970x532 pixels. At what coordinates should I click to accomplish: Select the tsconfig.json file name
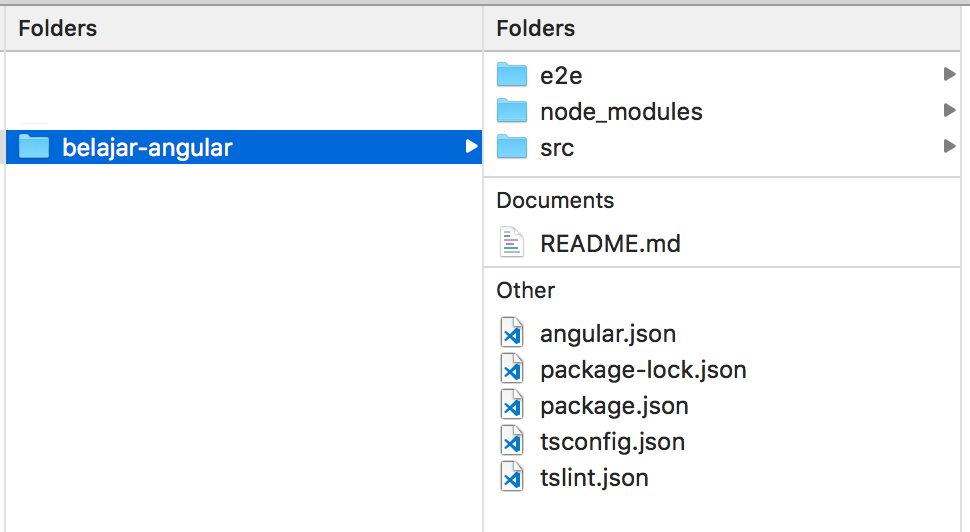click(x=612, y=442)
